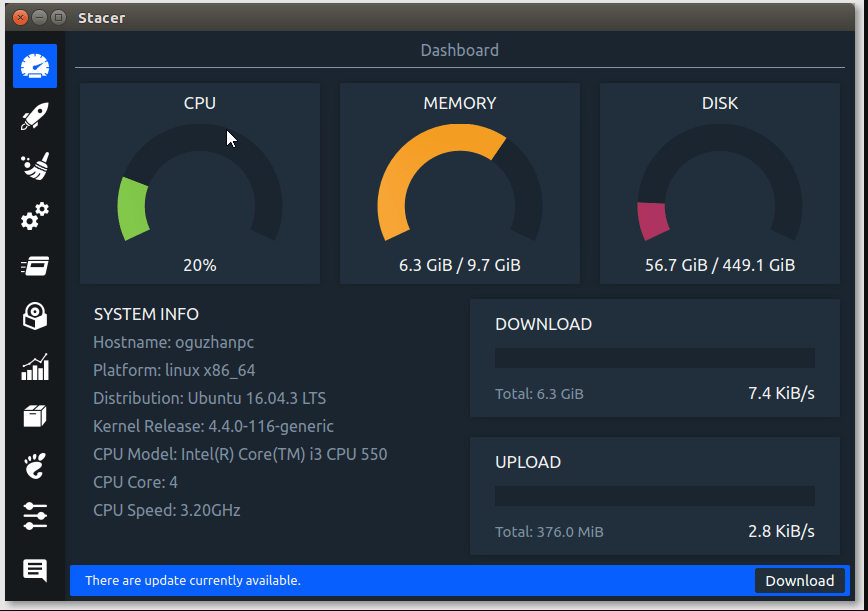Open Startup Apps rocket icon

click(35, 116)
